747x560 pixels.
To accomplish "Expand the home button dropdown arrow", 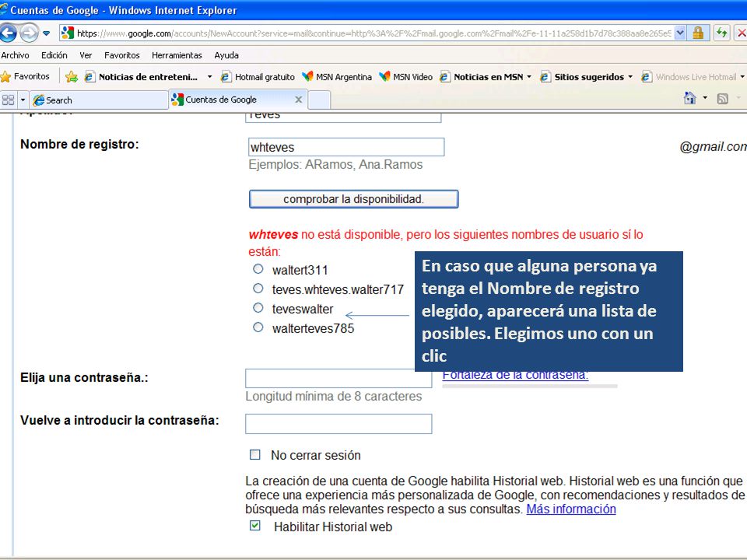I will pyautogui.click(x=705, y=98).
